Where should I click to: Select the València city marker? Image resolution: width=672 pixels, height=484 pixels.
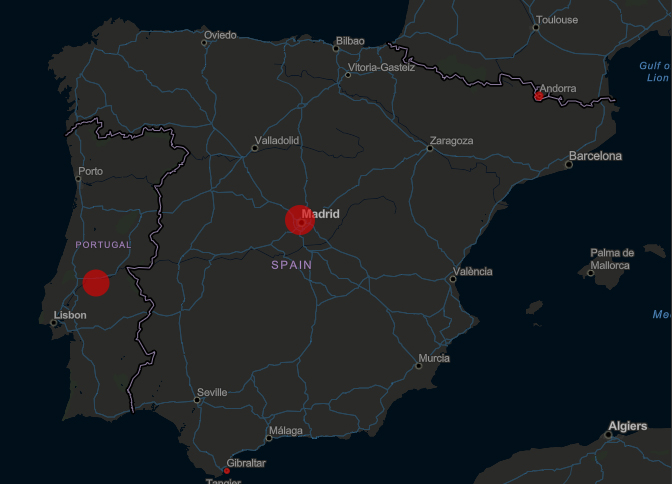coord(453,279)
